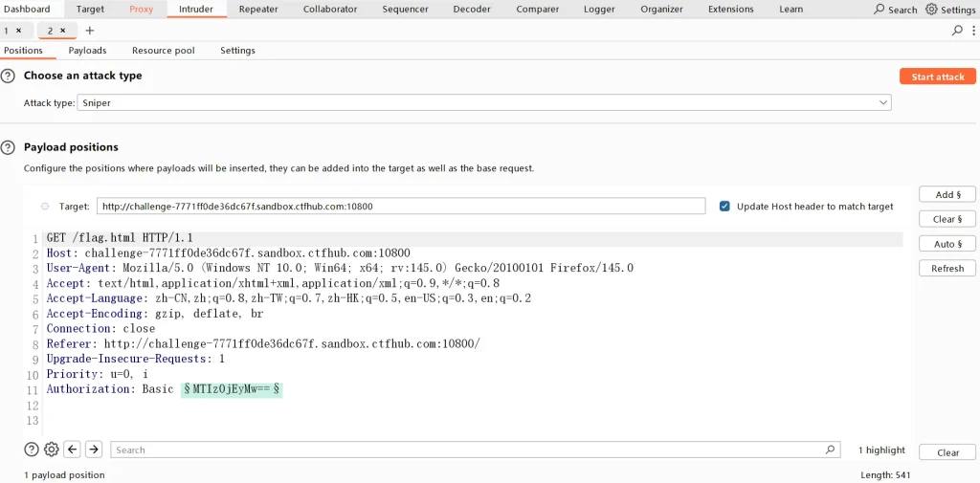Close Intruder attack tab 1
Screen dimensions: 980x483
pos(18,31)
